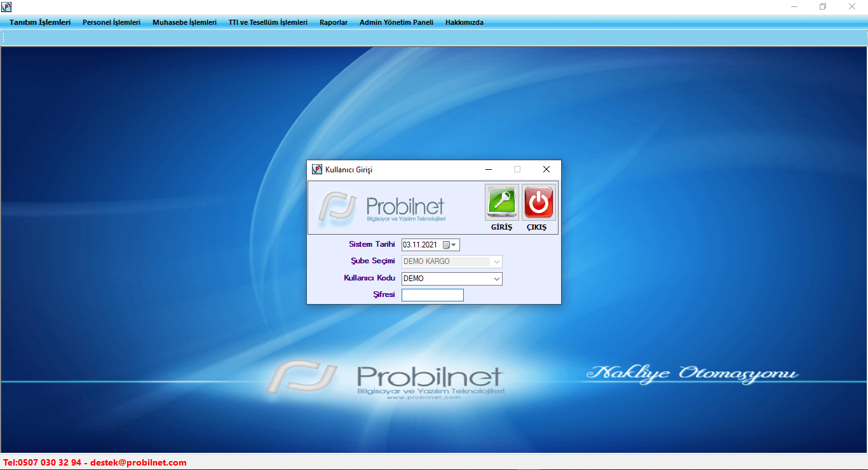Click the Kullanıcı Girişi dialog title icon
This screenshot has height=470, width=868.
click(316, 169)
